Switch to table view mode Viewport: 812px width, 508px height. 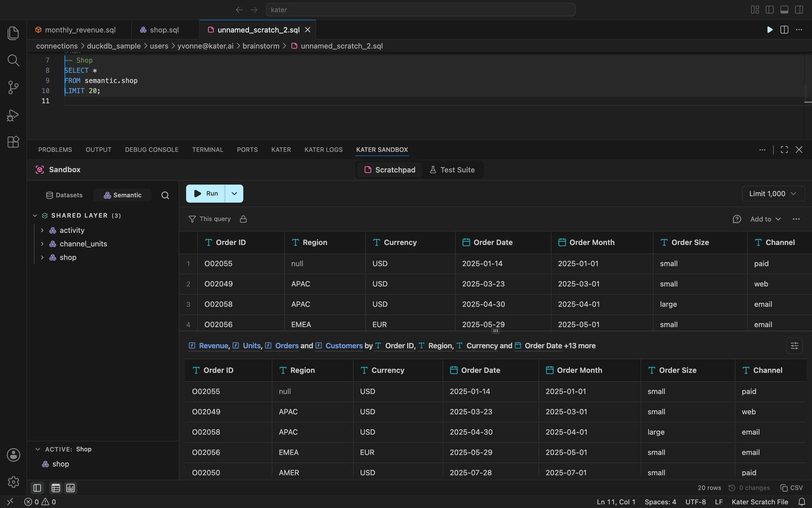click(56, 488)
